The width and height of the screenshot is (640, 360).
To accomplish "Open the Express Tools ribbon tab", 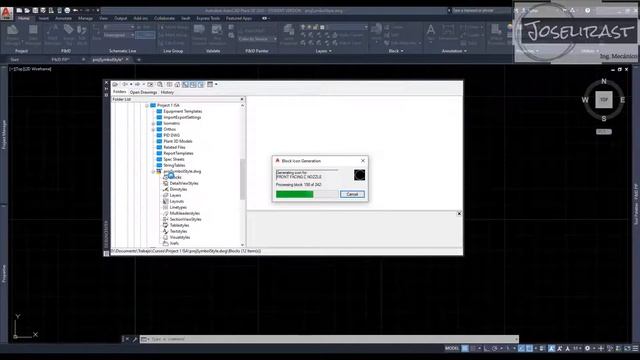I will [x=208, y=18].
